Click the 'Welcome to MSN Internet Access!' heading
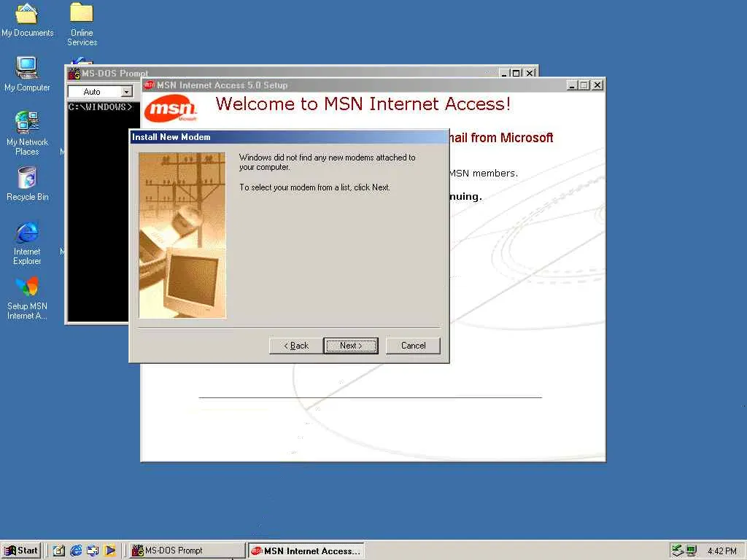 [363, 104]
